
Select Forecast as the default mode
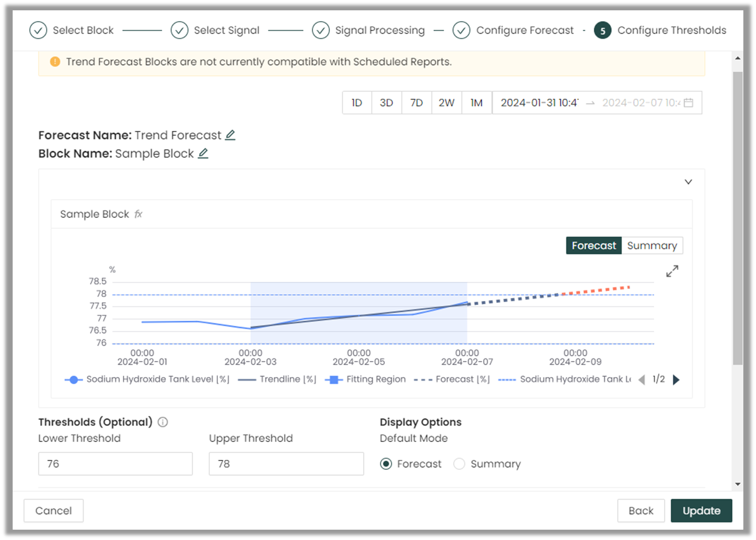tap(386, 464)
